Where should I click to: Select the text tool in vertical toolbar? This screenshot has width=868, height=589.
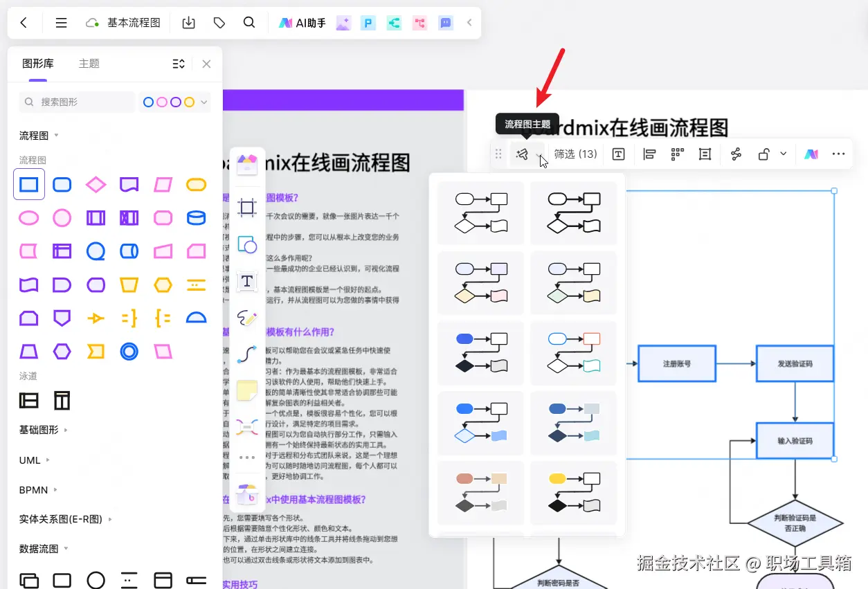coord(247,281)
